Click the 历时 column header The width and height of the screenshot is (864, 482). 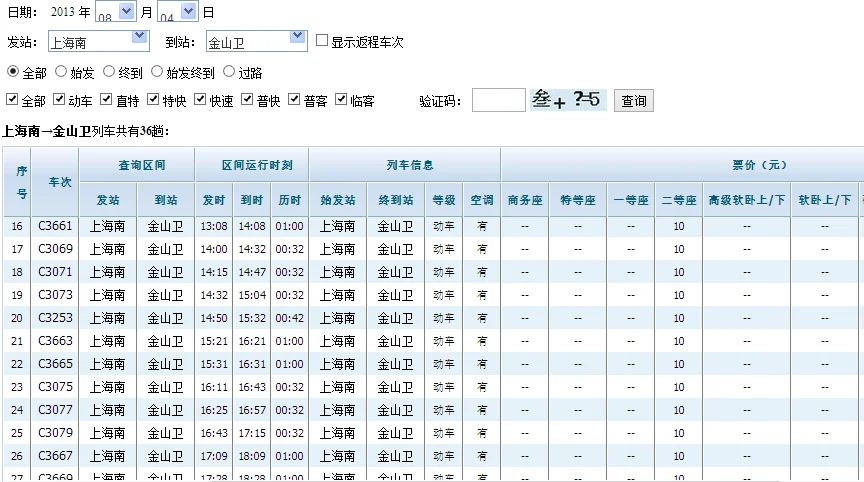pos(290,200)
